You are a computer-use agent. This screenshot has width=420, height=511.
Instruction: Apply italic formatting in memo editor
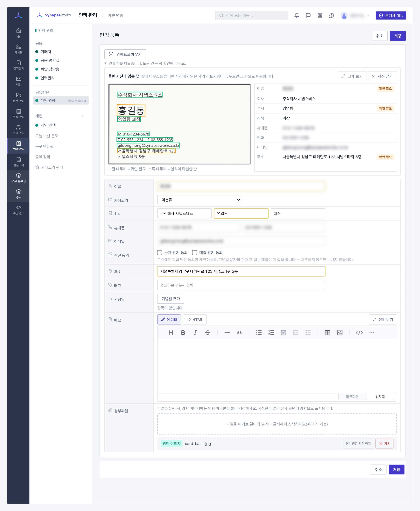(x=195, y=332)
